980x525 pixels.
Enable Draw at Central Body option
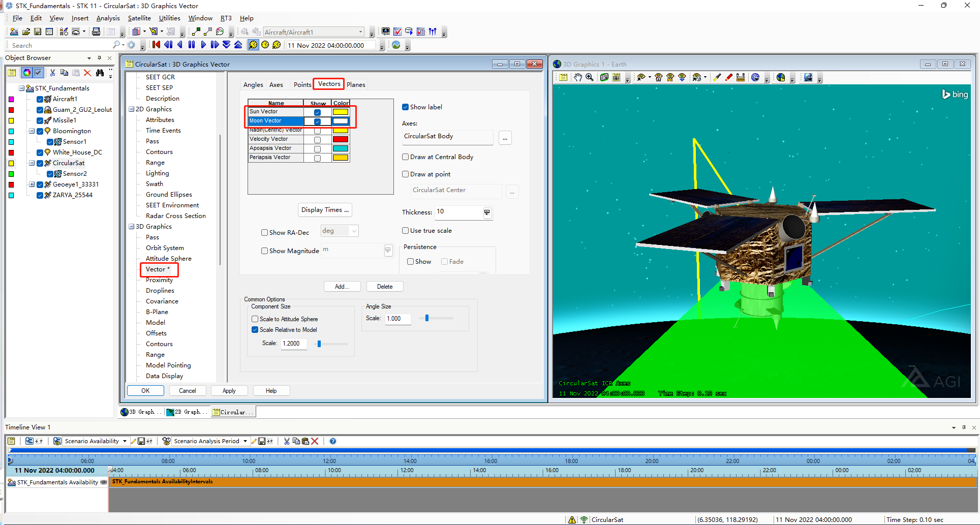pyautogui.click(x=406, y=157)
